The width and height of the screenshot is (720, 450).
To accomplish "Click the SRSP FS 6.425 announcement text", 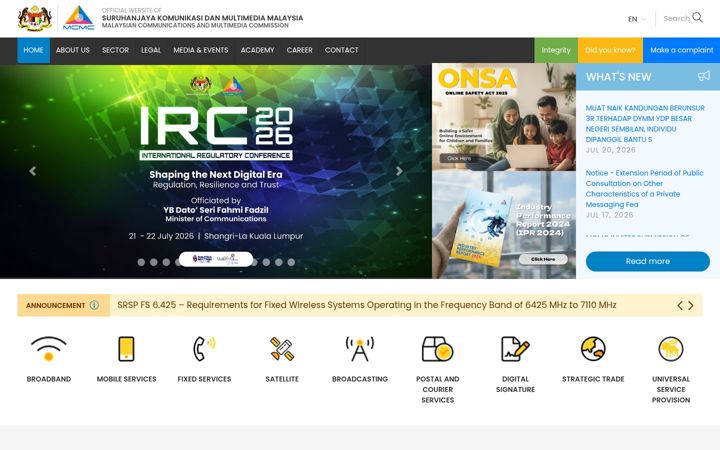I will tap(366, 305).
